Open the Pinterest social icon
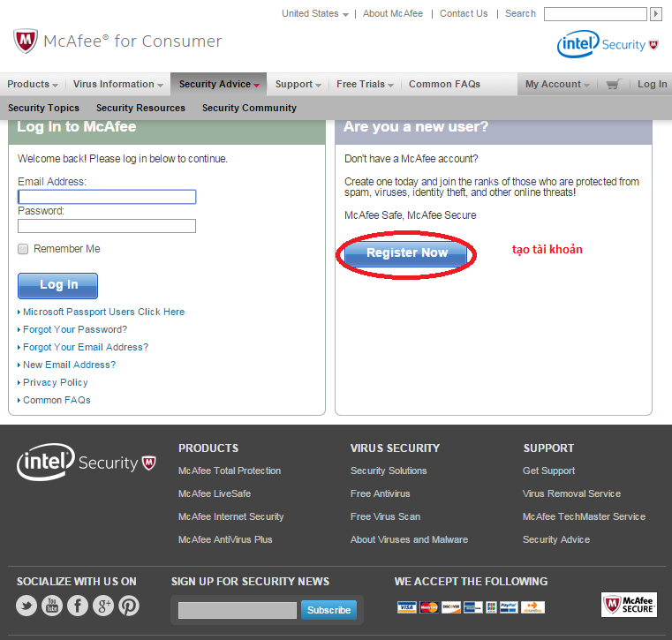The image size is (672, 640). 129,606
